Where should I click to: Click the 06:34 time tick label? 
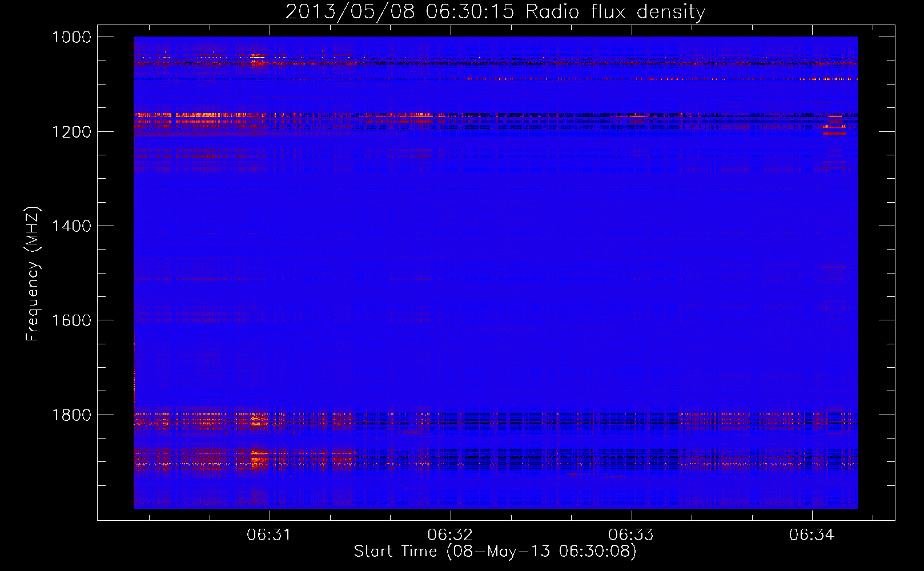(x=812, y=535)
